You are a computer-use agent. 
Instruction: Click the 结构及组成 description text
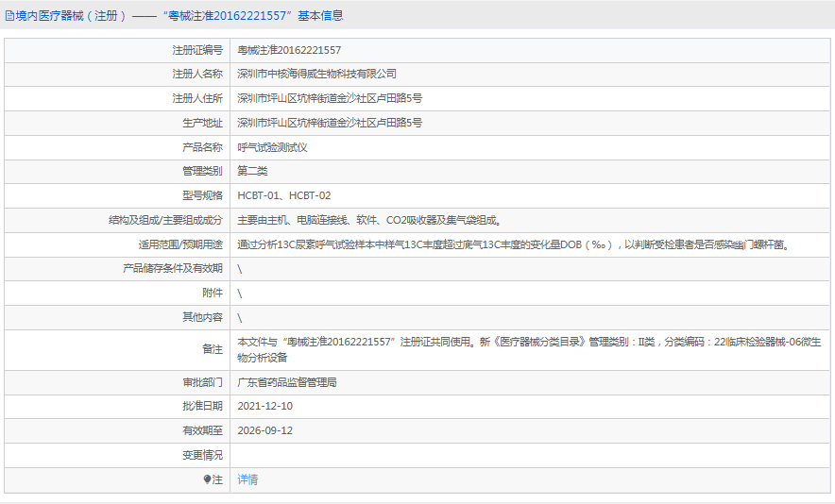[369, 220]
